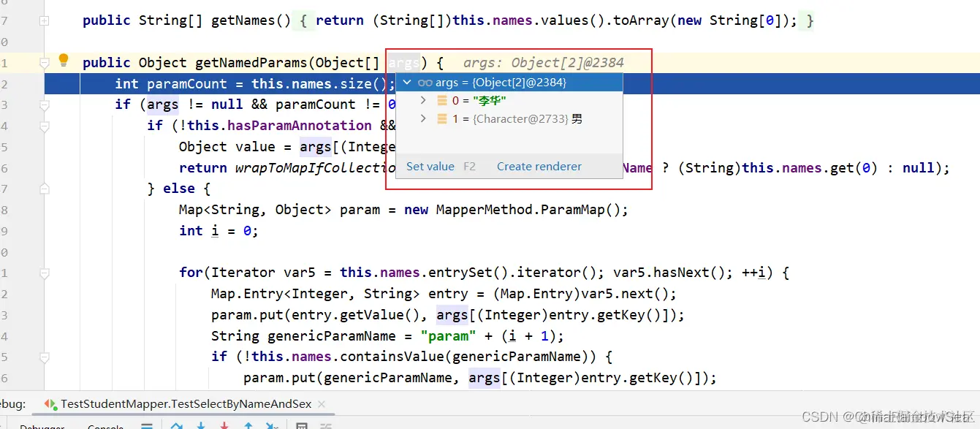This screenshot has width=980, height=429.
Task: Click the field icon of element 0
Action: pyautogui.click(x=441, y=100)
